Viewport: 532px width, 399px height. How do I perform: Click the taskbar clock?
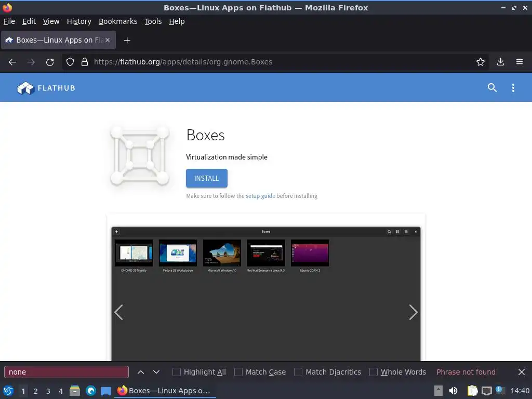(x=520, y=391)
